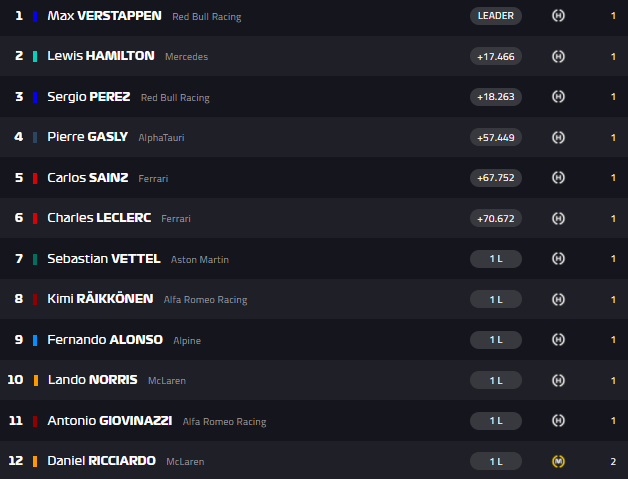The height and width of the screenshot is (479, 628).
Task: Click the orange McLaren color bar beside Ricciardo
Action: tap(36, 461)
